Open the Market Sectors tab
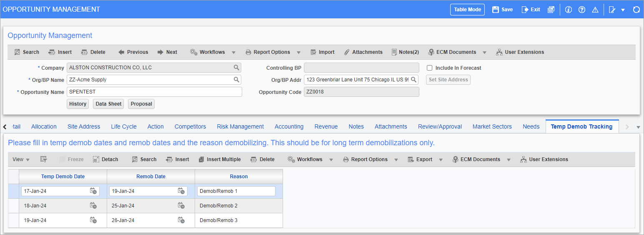Viewport: 644px width, 235px height. pyautogui.click(x=492, y=126)
